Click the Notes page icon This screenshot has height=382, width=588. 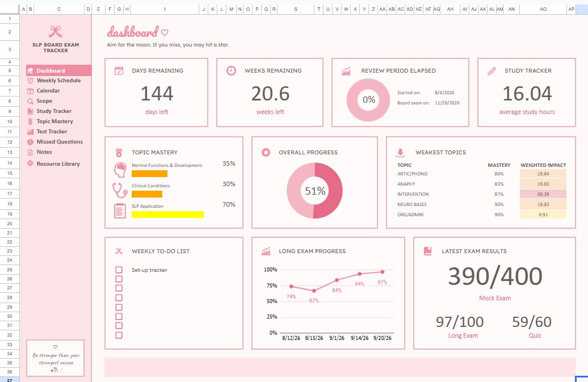click(31, 152)
